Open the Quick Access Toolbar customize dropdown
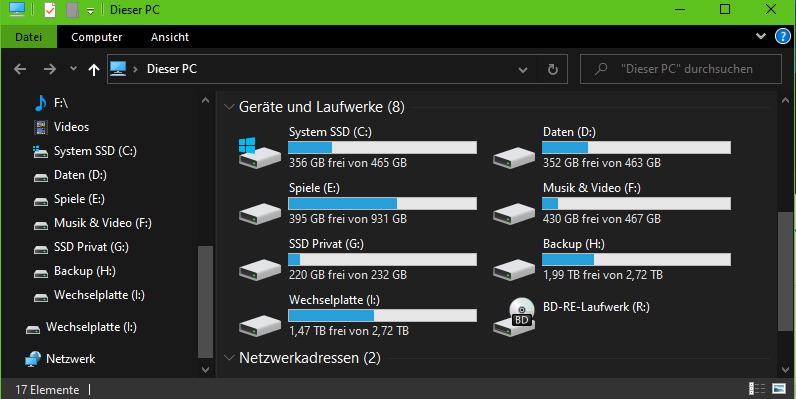Viewport: 796px width, 399px height. [x=90, y=11]
